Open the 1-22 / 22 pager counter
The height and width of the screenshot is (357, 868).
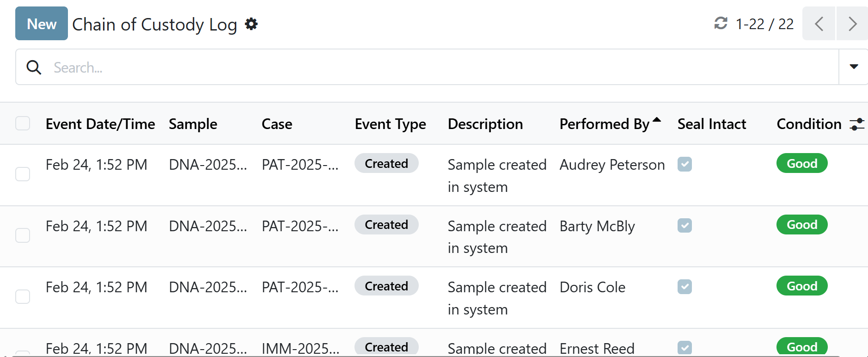(x=764, y=24)
